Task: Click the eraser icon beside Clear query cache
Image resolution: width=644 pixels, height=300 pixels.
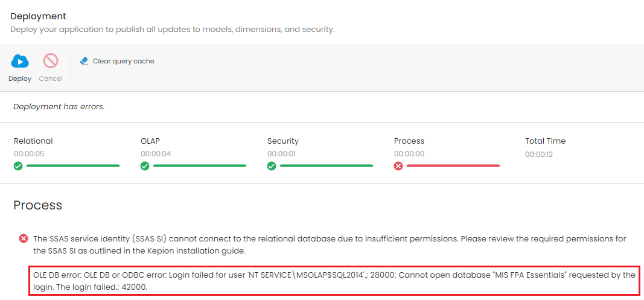Action: [84, 61]
